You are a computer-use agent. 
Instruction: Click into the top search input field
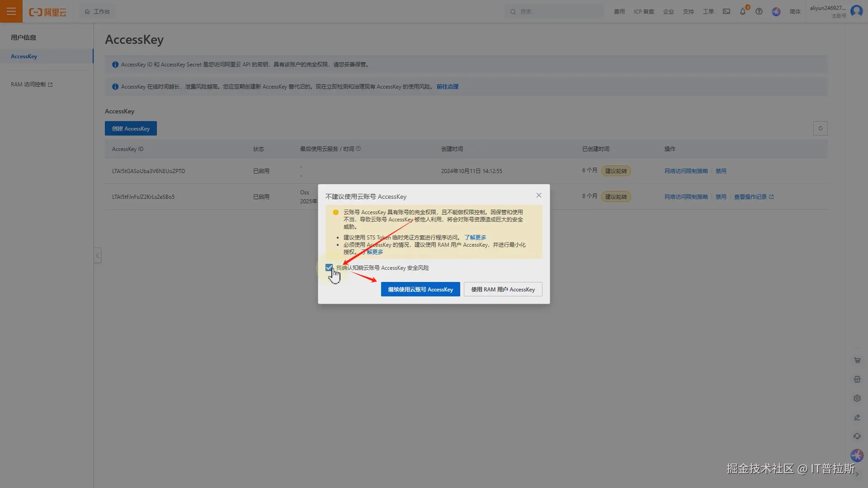pos(556,12)
